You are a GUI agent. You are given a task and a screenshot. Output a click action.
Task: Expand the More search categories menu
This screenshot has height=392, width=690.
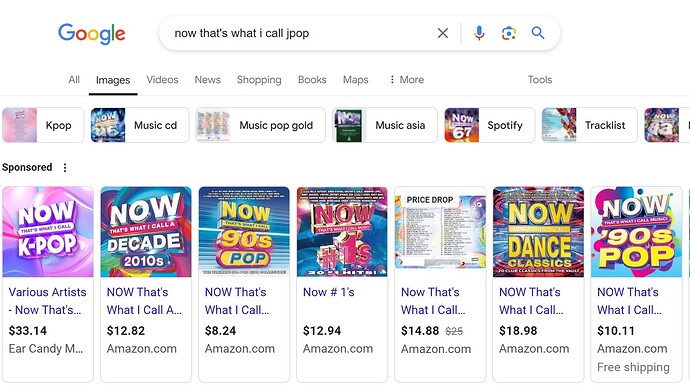pos(407,80)
